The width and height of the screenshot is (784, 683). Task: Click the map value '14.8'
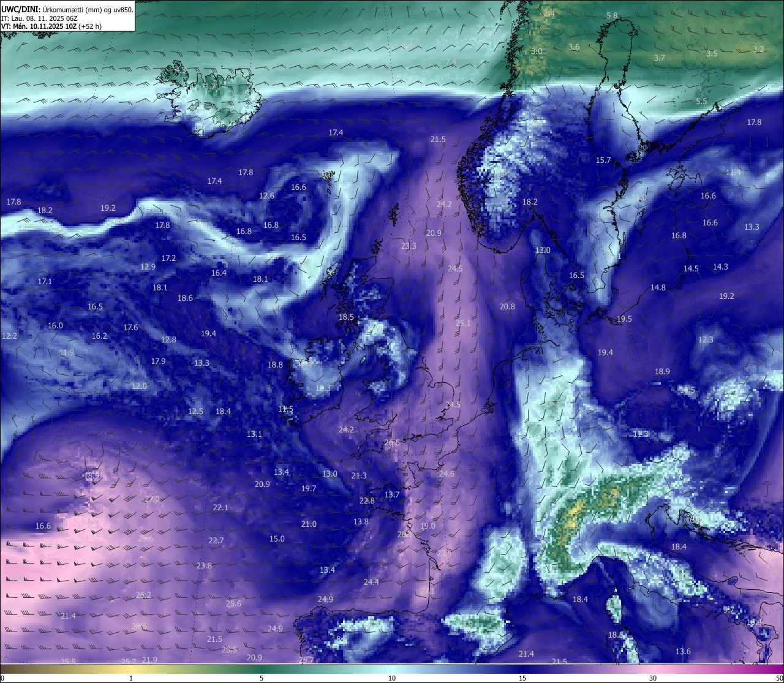pyautogui.click(x=658, y=288)
